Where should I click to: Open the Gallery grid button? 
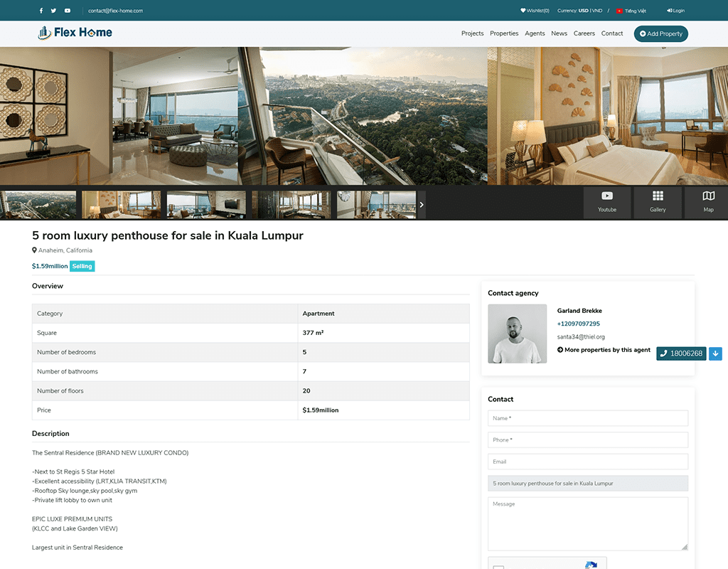click(x=658, y=202)
